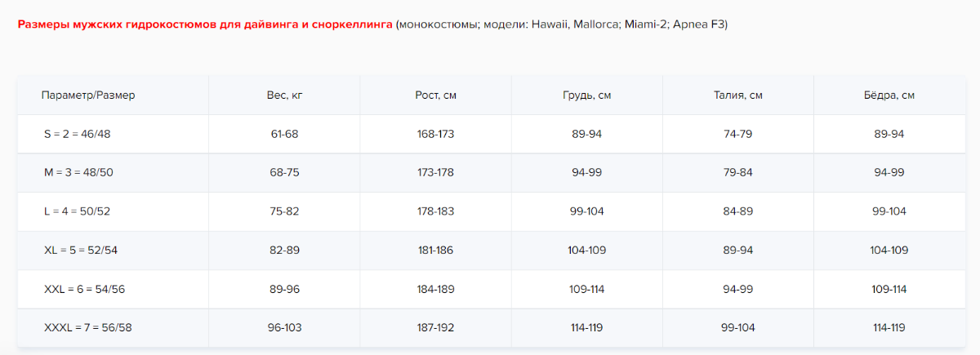The width and height of the screenshot is (980, 355).
Task: Select the 'Параметр/Размер' column header
Action: [x=88, y=95]
